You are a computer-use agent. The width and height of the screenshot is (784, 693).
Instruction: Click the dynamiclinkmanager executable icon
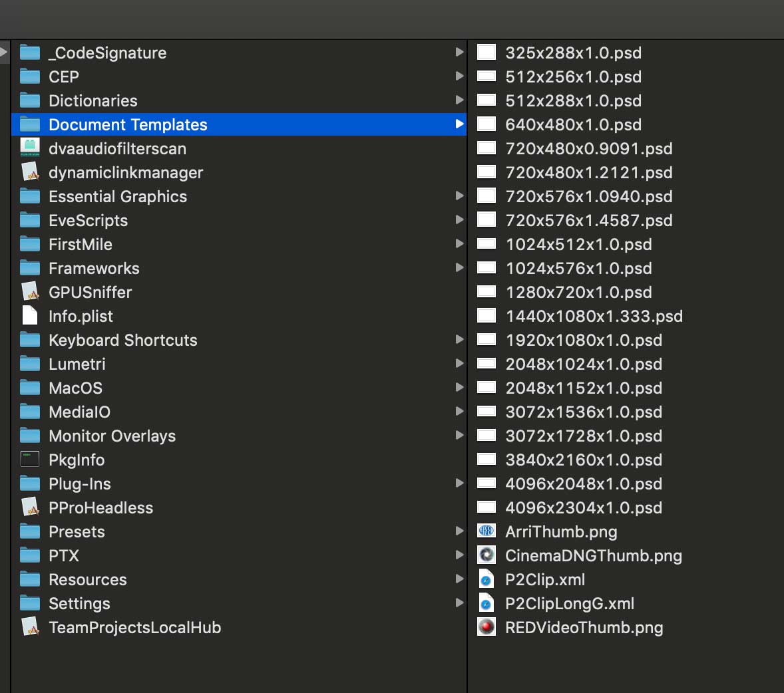click(30, 172)
